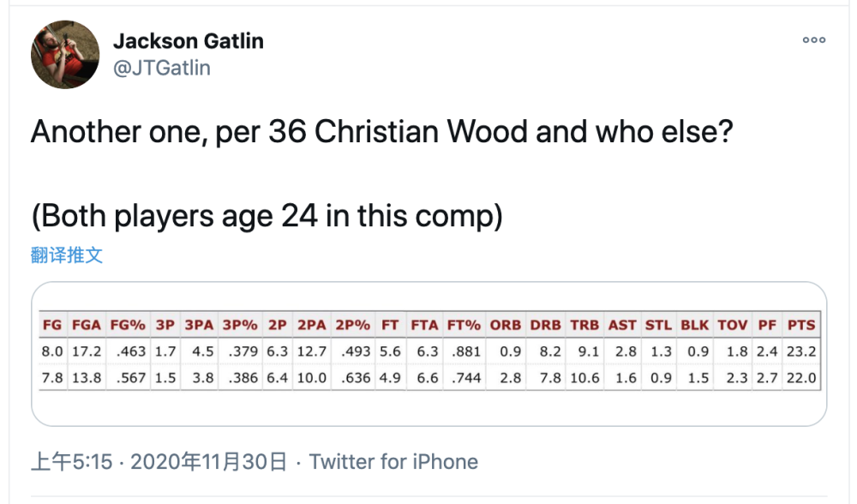Viewport: 857px width, 504px height.
Task: Open the three-dot more options menu
Action: (813, 40)
